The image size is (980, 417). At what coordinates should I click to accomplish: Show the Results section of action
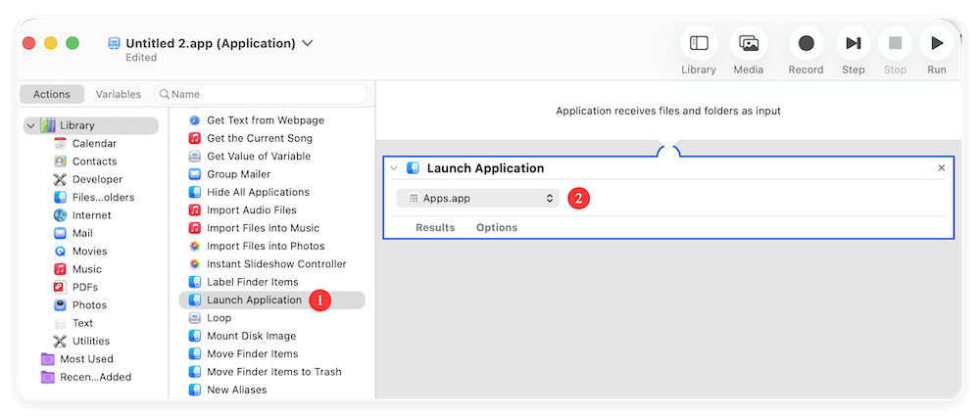(435, 228)
